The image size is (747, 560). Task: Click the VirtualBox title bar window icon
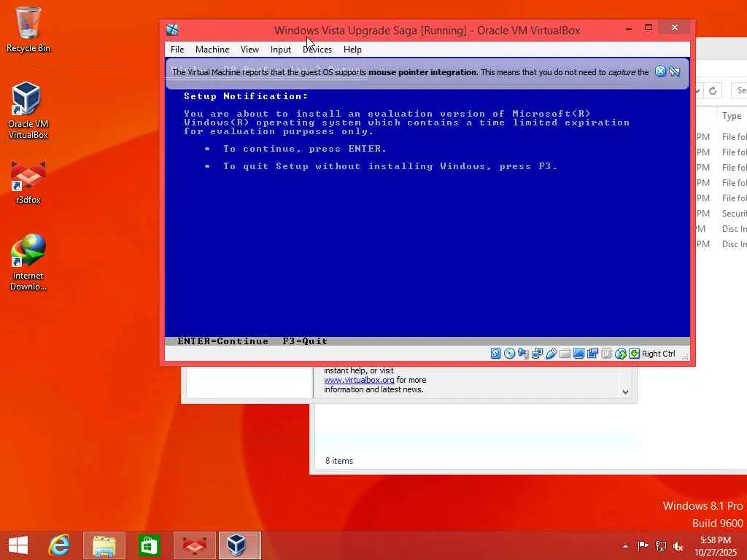tap(172, 30)
